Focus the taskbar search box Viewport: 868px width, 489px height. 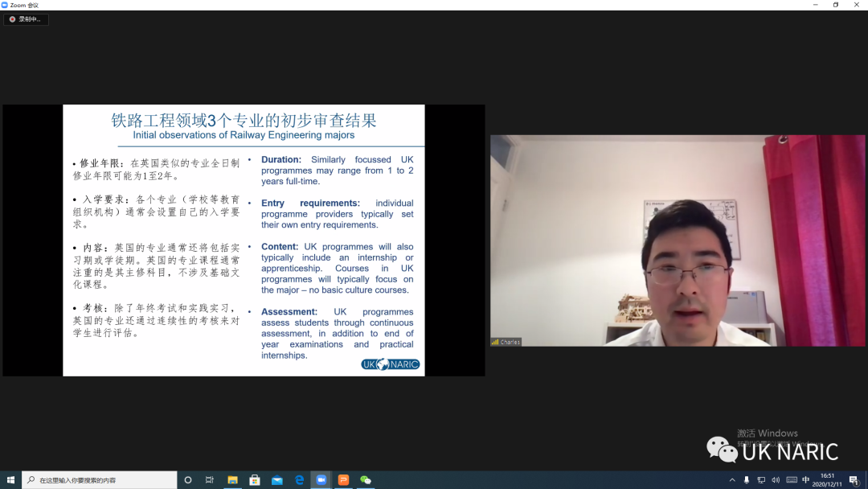(100, 480)
